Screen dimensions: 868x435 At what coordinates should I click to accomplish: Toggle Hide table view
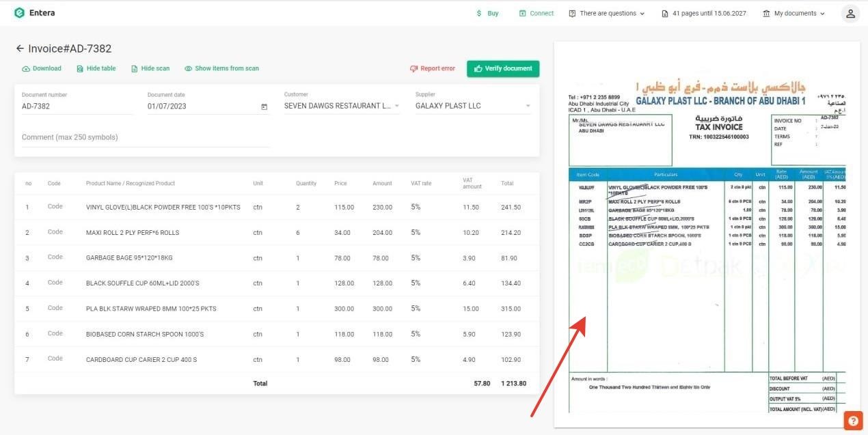point(96,69)
